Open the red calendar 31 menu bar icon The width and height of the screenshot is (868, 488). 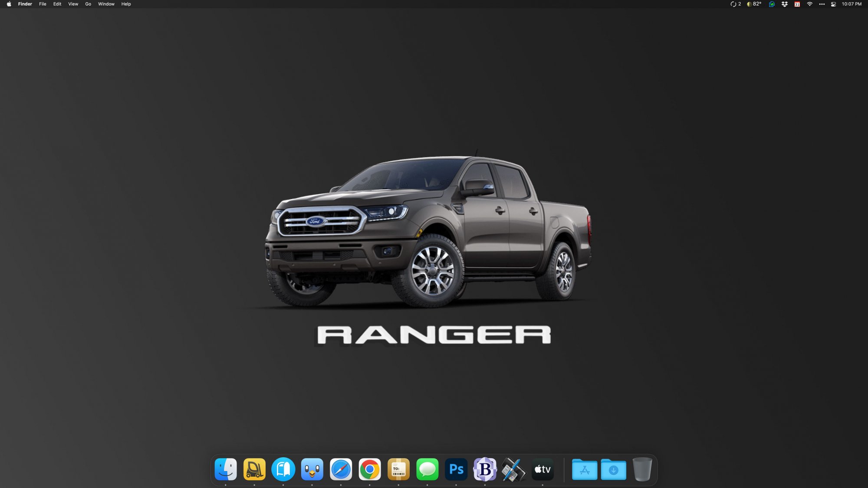pos(797,4)
